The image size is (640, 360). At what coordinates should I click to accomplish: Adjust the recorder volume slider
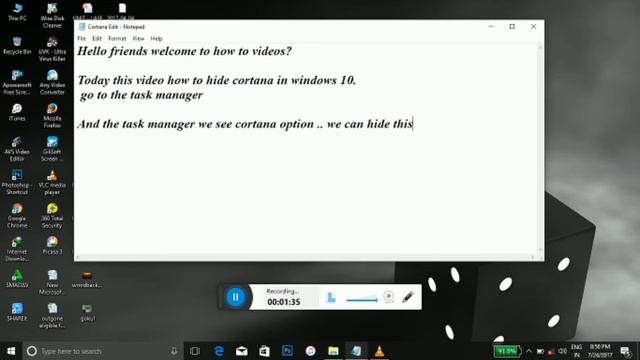pyautogui.click(x=362, y=299)
